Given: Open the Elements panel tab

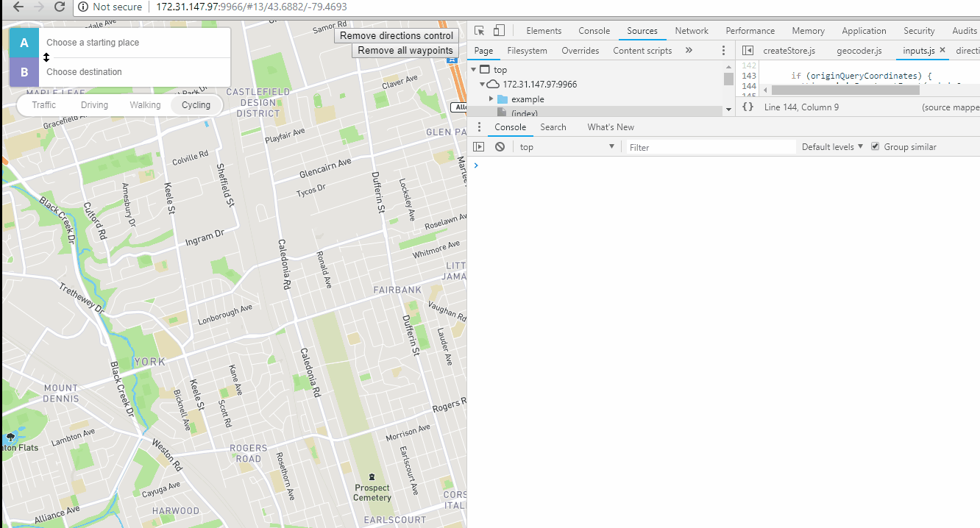Looking at the screenshot, I should tap(544, 31).
